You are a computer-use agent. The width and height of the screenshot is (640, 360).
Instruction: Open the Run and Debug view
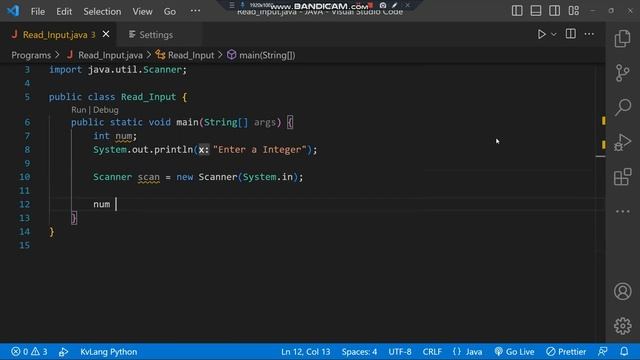click(623, 142)
